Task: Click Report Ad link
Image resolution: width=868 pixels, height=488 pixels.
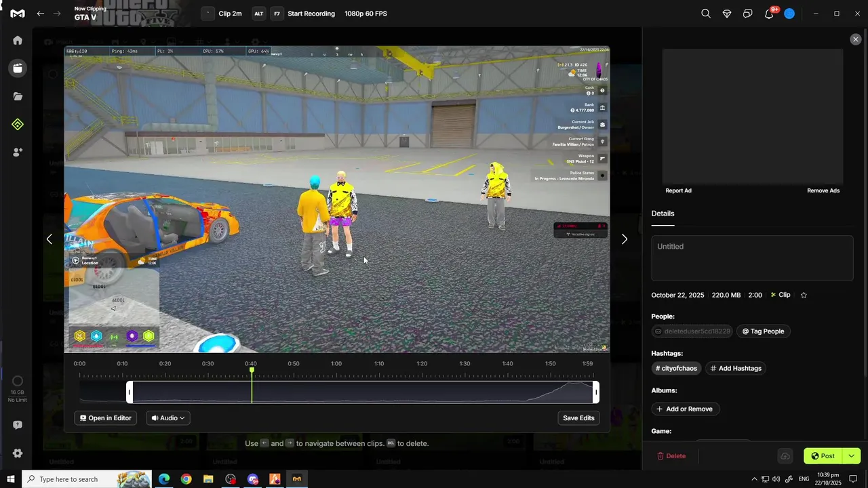Action: coord(678,190)
